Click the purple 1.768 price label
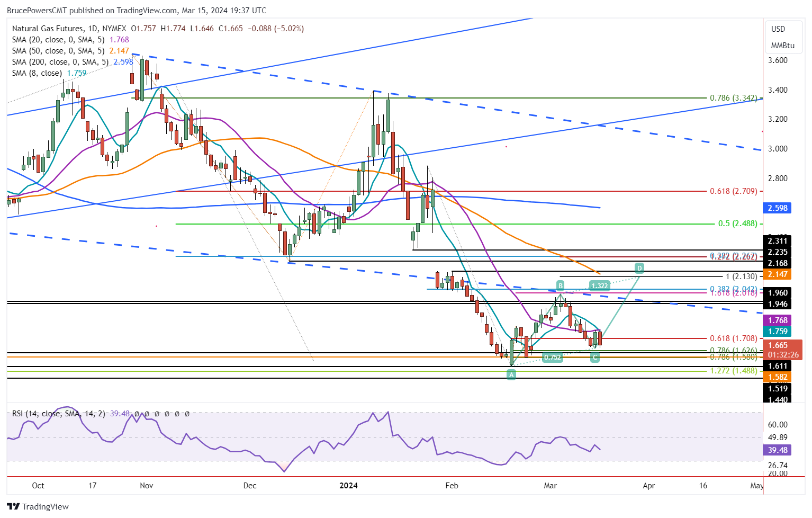Screen dimensions: 812x518 (778, 320)
